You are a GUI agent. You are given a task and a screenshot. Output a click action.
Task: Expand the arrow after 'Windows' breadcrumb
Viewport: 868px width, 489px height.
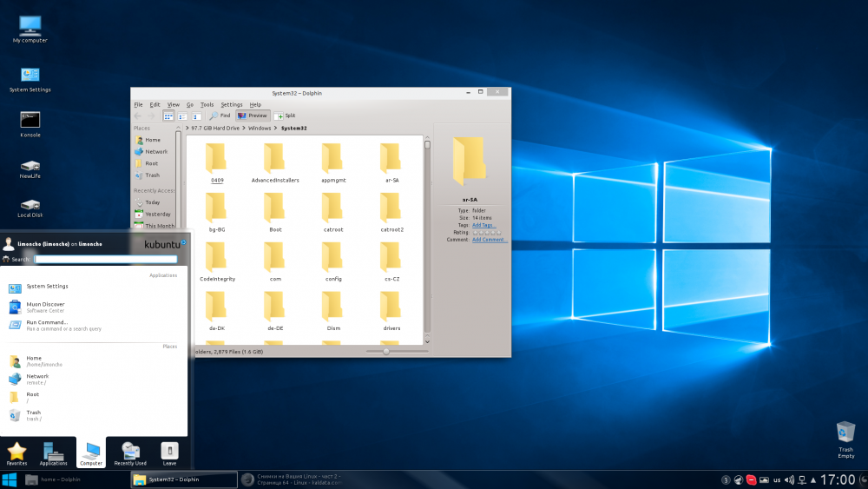click(x=276, y=129)
